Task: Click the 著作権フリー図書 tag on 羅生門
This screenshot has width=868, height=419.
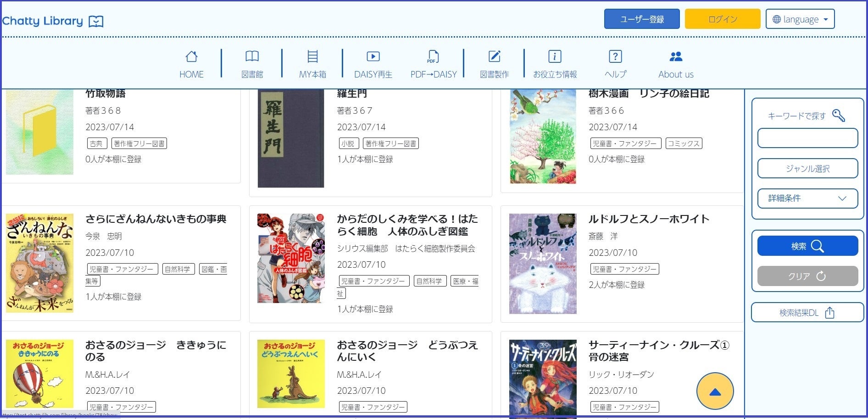Action: click(x=391, y=143)
